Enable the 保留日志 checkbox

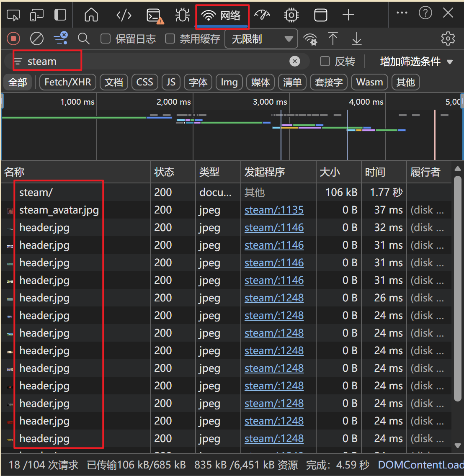click(106, 39)
